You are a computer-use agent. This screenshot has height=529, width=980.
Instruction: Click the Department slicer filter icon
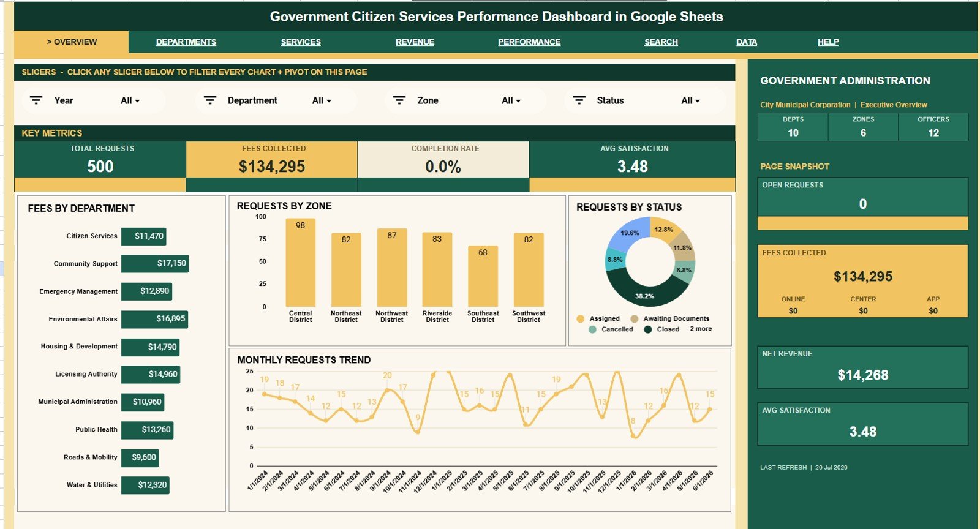pyautogui.click(x=210, y=100)
